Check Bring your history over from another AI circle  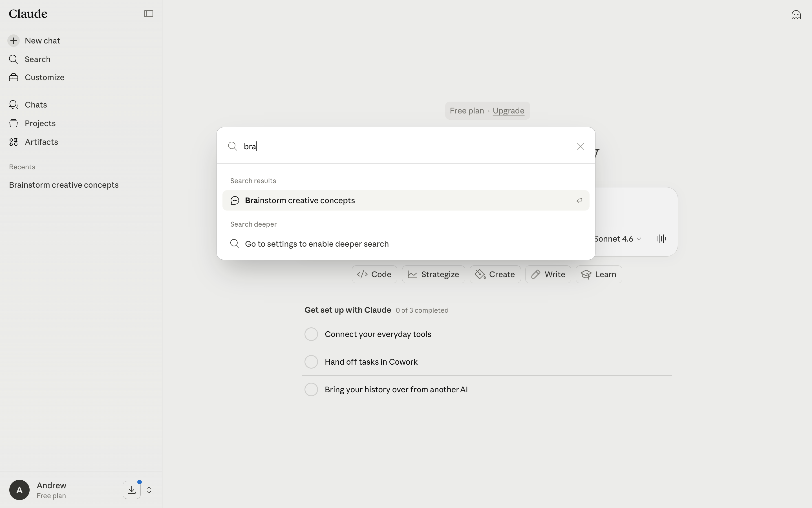click(x=311, y=389)
